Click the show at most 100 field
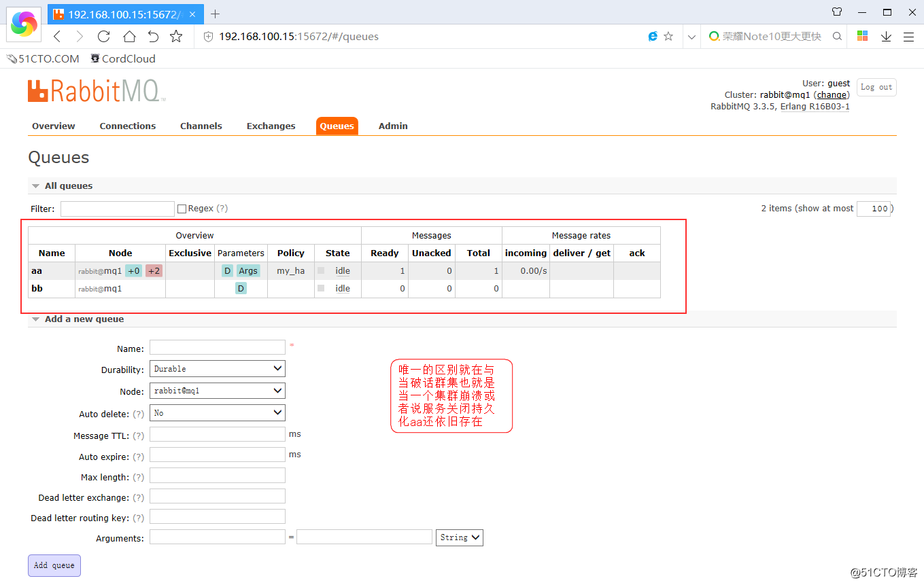This screenshot has width=924, height=585. tap(874, 209)
